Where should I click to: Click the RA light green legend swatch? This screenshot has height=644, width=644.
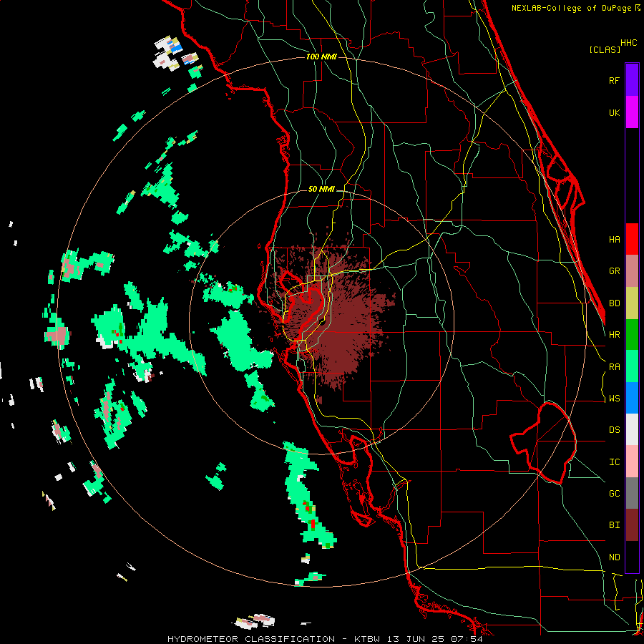pyautogui.click(x=632, y=366)
